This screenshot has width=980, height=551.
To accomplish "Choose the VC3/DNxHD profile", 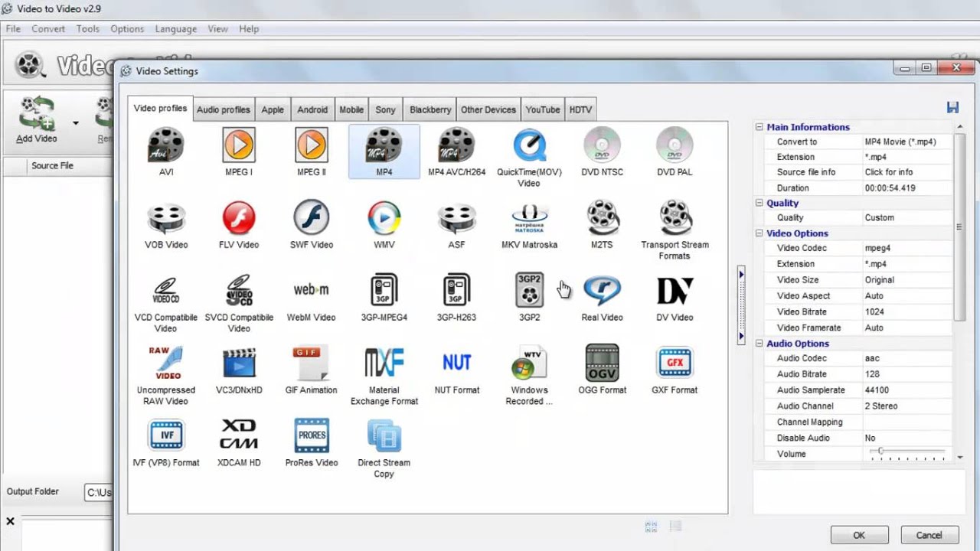I will point(239,370).
